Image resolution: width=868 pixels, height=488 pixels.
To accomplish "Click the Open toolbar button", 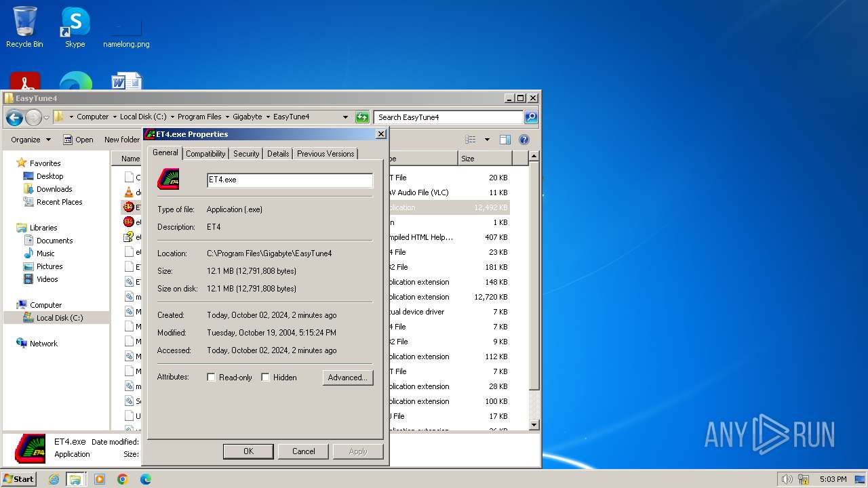I will (x=79, y=140).
